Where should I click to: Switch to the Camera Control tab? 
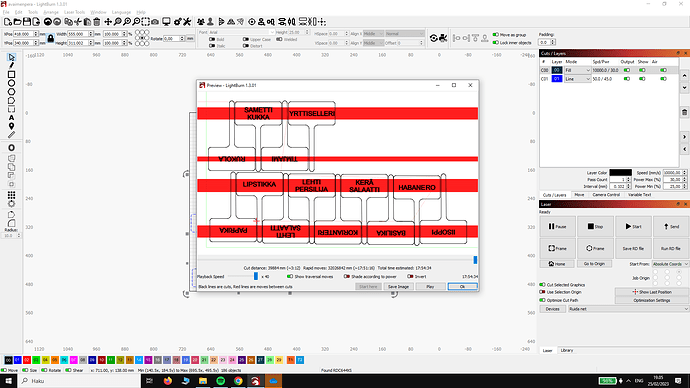pyautogui.click(x=606, y=195)
